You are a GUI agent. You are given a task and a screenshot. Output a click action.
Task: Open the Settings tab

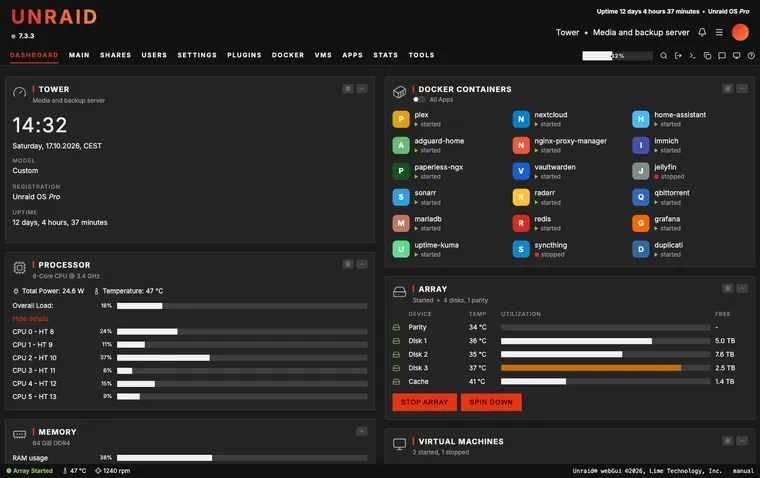197,55
